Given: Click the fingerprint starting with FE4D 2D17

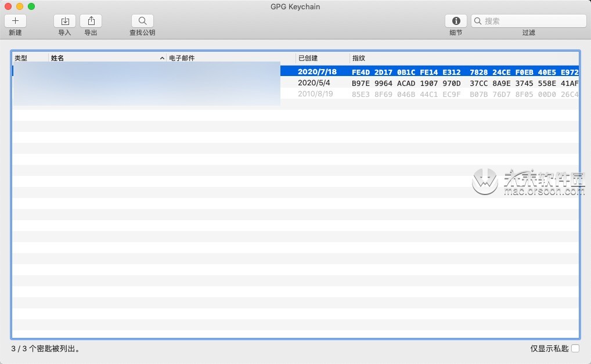Looking at the screenshot, I should tap(465, 72).
